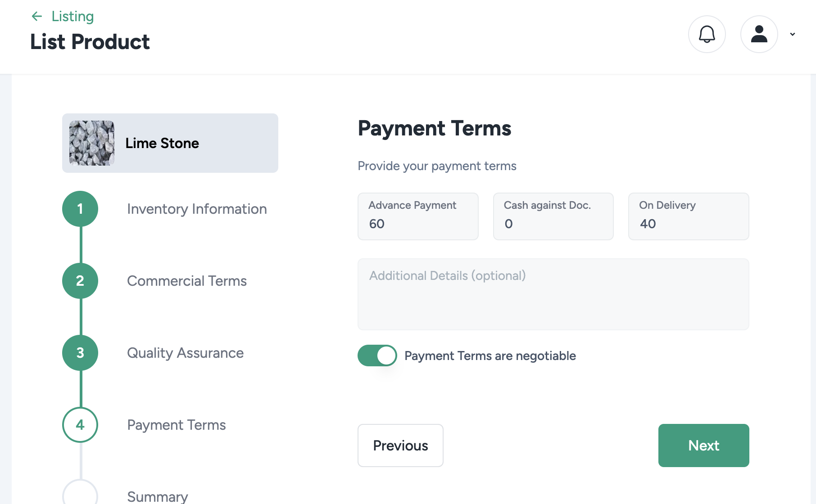The width and height of the screenshot is (816, 504).
Task: Click the Lime Stone product thumbnail
Action: (92, 143)
